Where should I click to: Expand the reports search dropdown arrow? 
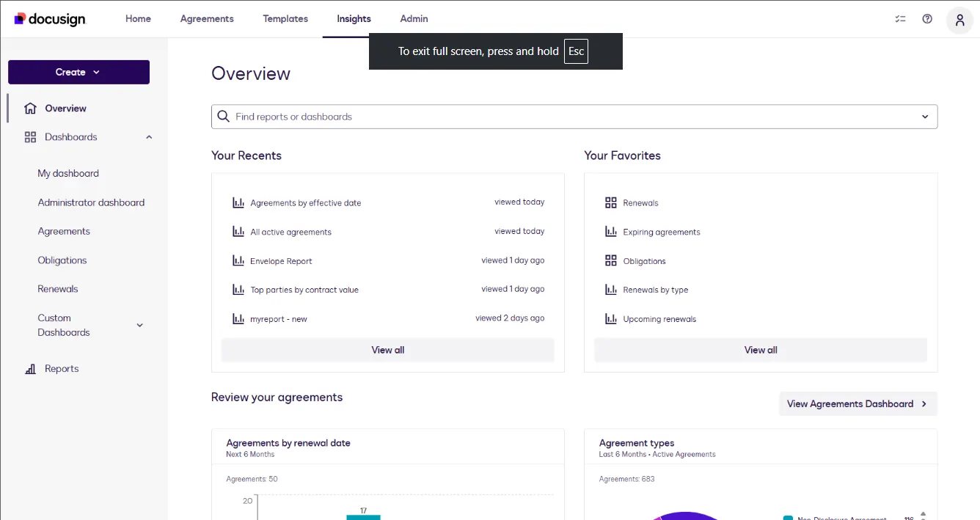(x=924, y=117)
